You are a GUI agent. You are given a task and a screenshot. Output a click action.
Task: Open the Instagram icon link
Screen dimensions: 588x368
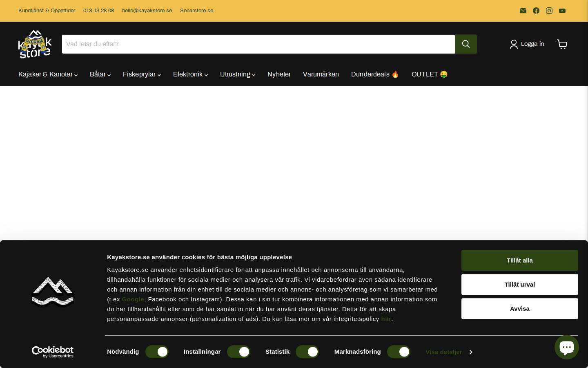tap(549, 11)
